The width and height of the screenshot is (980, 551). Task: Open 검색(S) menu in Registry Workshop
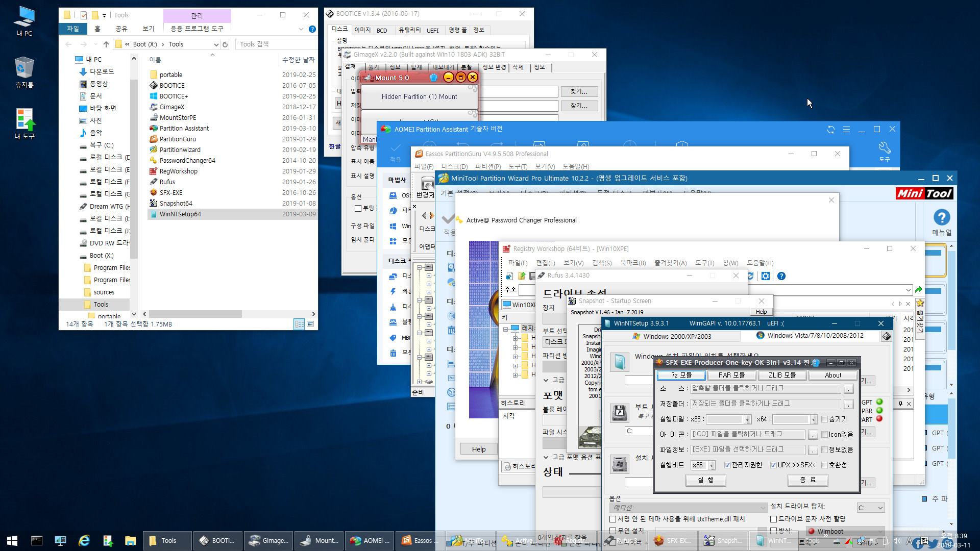(602, 263)
